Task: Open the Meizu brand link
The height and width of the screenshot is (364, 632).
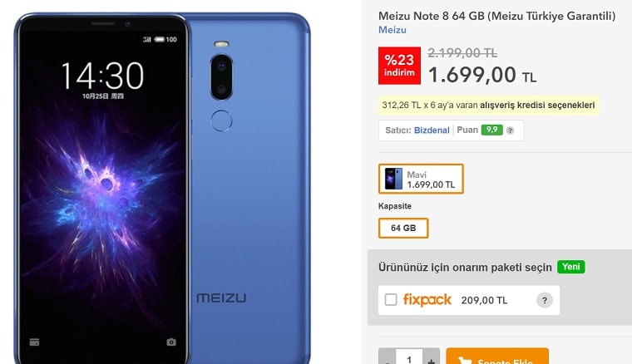Action: pos(393,30)
